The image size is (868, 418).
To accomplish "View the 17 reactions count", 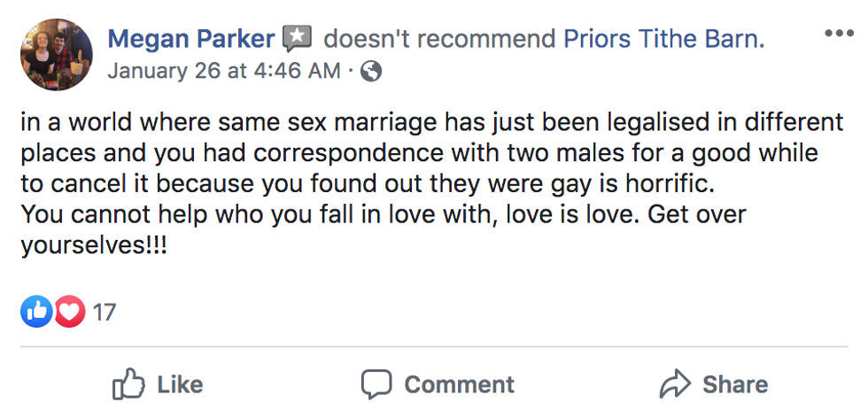I will [x=105, y=312].
